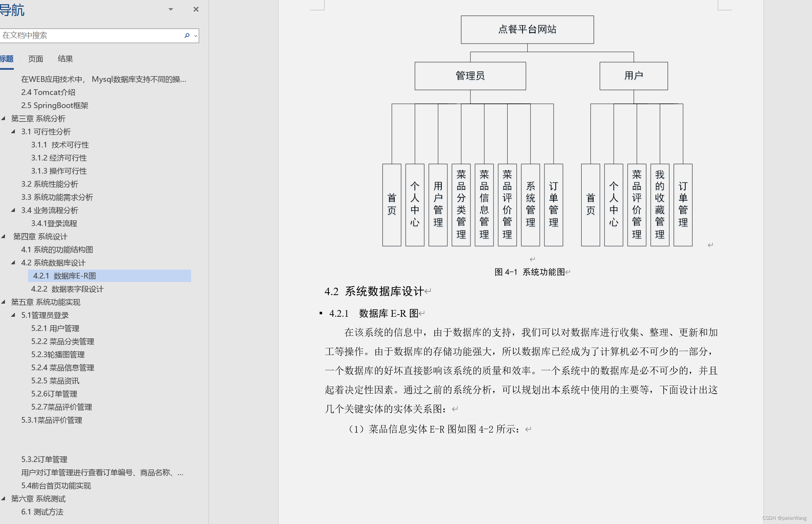Go to 5.4前台首页功能实现

[56, 485]
